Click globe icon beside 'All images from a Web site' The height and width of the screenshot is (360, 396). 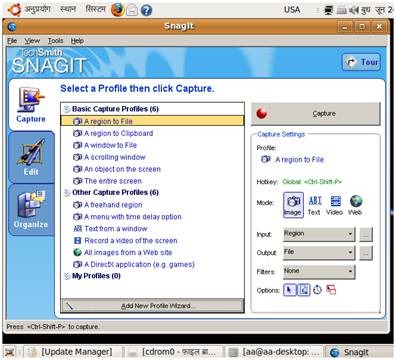tap(77, 252)
